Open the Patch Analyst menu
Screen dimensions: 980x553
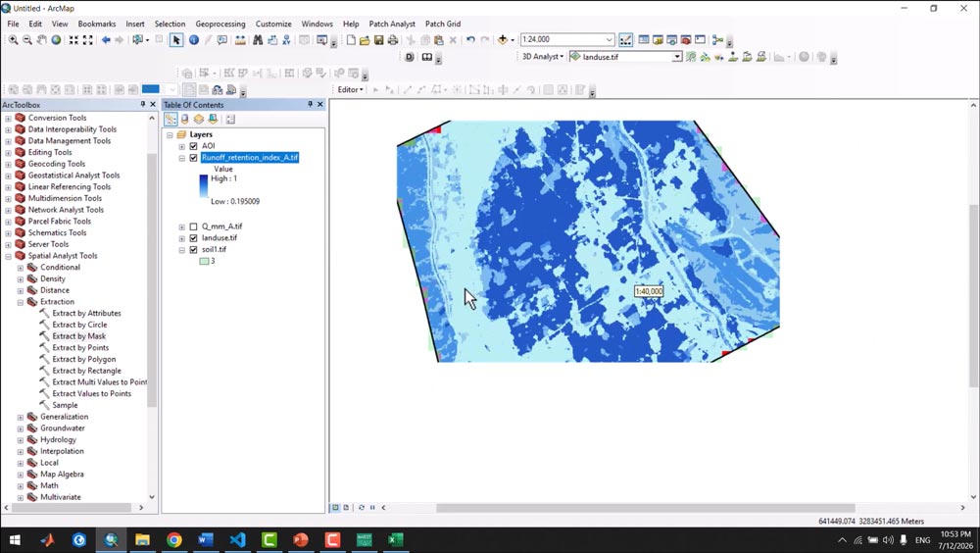pos(392,24)
